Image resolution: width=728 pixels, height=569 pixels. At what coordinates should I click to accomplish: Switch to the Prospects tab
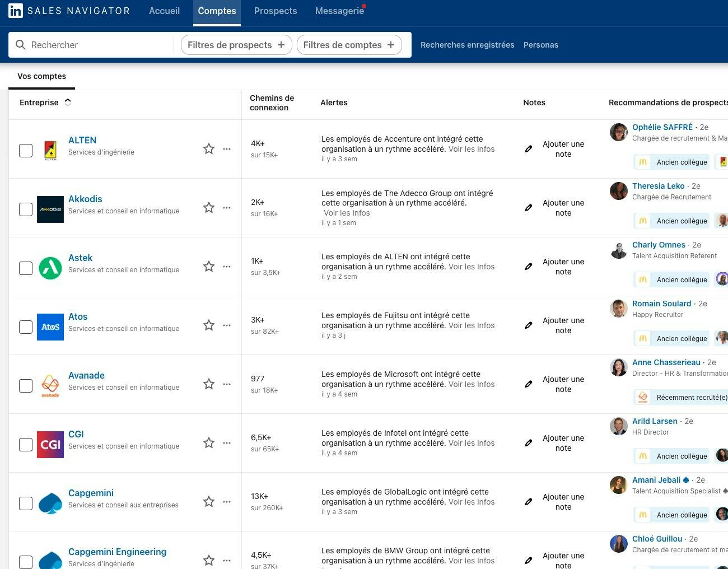click(276, 11)
